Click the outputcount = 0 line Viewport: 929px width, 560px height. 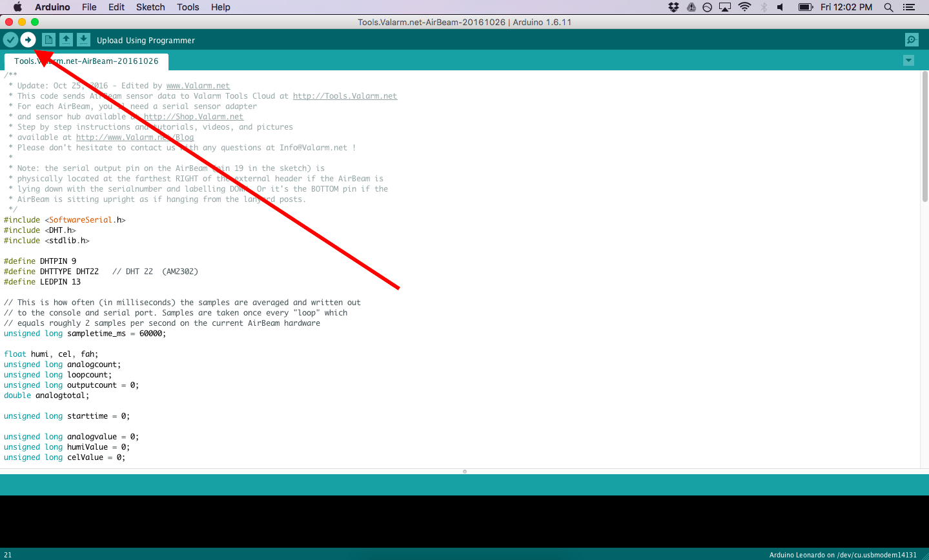[72, 385]
